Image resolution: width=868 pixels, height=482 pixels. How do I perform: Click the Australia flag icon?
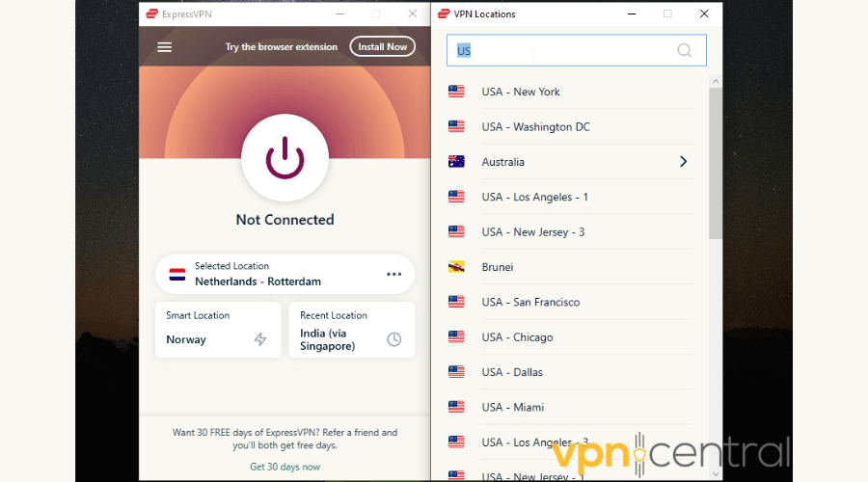[456, 162]
